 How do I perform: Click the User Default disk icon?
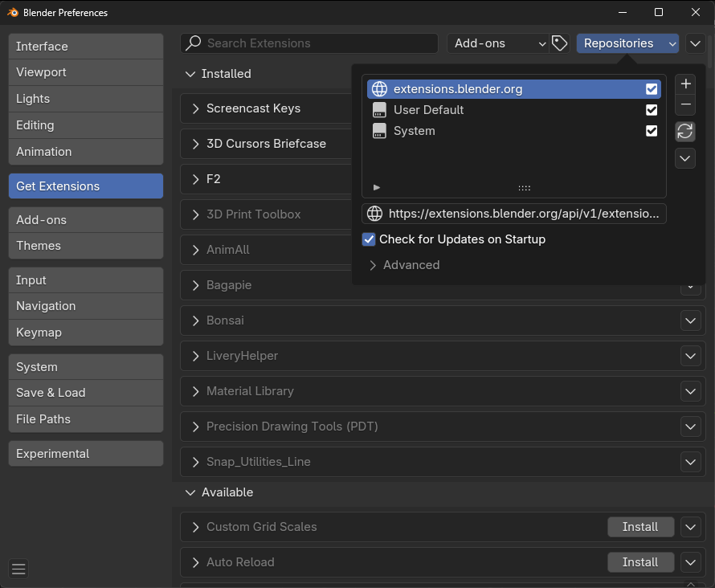[379, 110]
